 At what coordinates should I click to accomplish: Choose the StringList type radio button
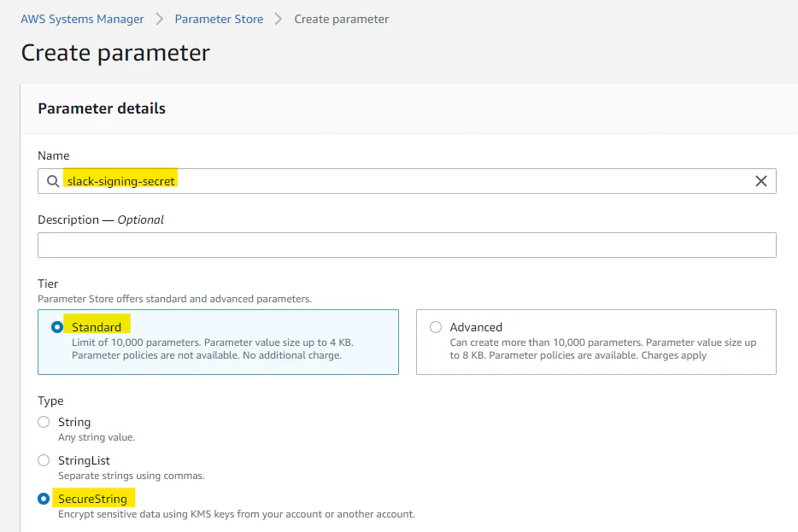point(44,460)
